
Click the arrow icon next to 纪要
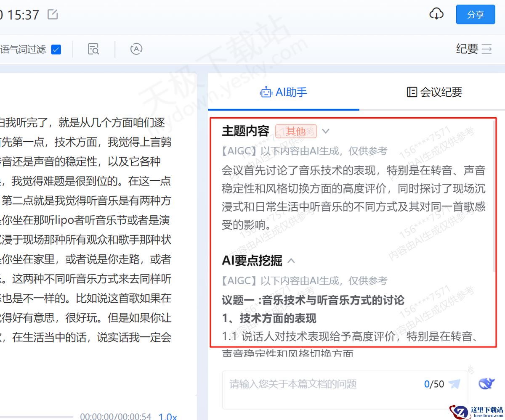coord(487,49)
